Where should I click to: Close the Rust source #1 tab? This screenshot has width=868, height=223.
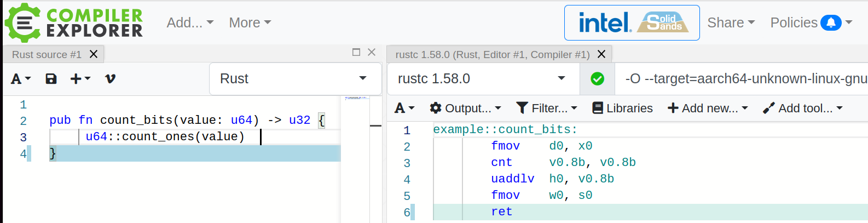[94, 54]
